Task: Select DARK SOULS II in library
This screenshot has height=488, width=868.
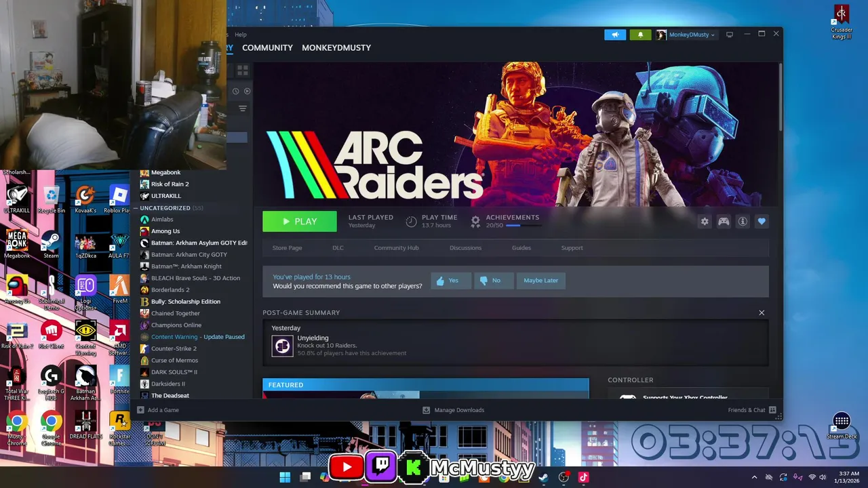Action: click(174, 372)
